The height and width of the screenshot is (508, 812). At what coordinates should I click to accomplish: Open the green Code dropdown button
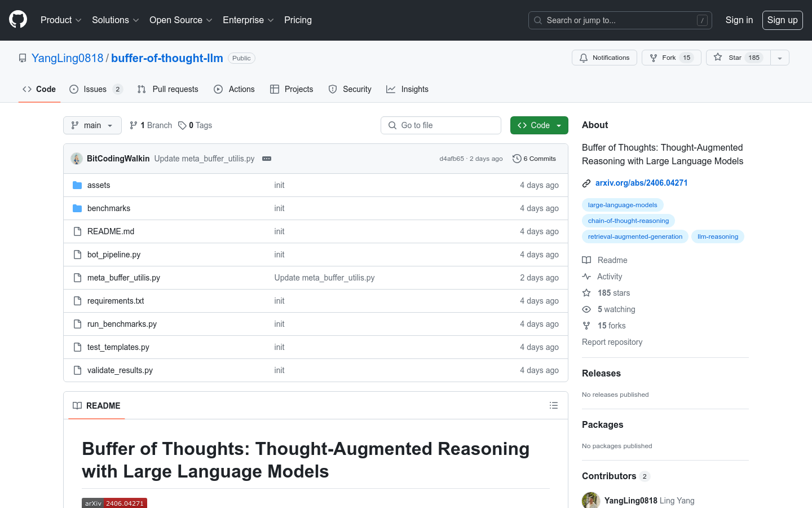(539, 125)
